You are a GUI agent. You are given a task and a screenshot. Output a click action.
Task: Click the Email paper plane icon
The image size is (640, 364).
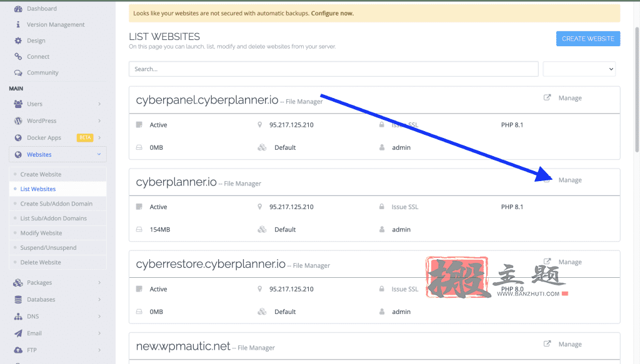tap(18, 333)
